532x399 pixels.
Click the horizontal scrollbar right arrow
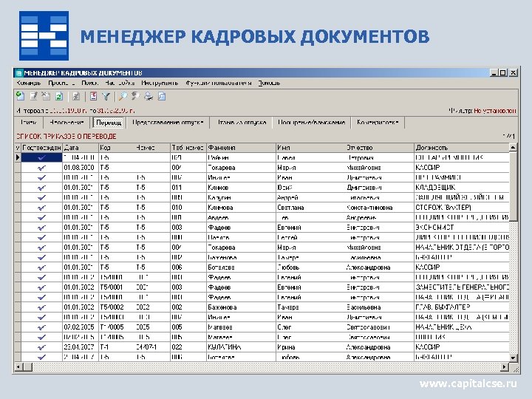click(505, 366)
